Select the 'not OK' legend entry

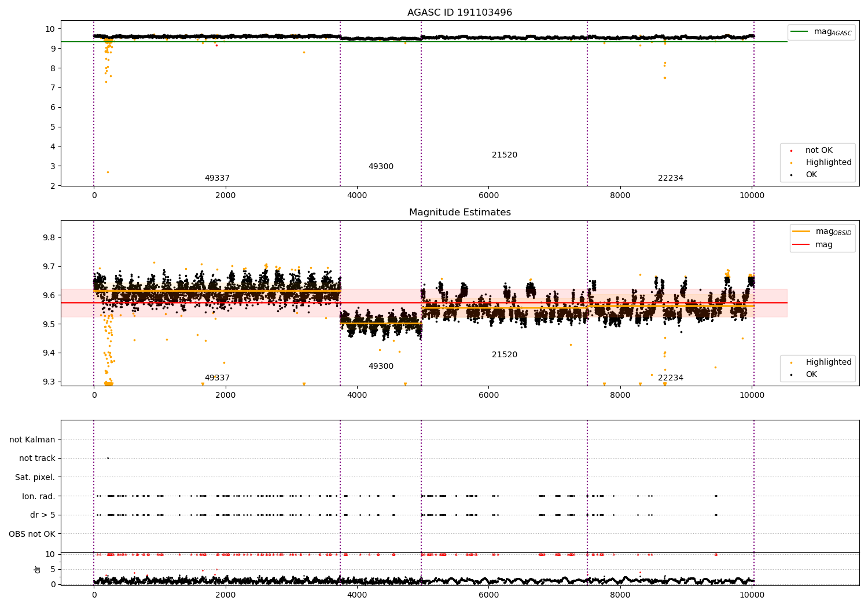819,151
